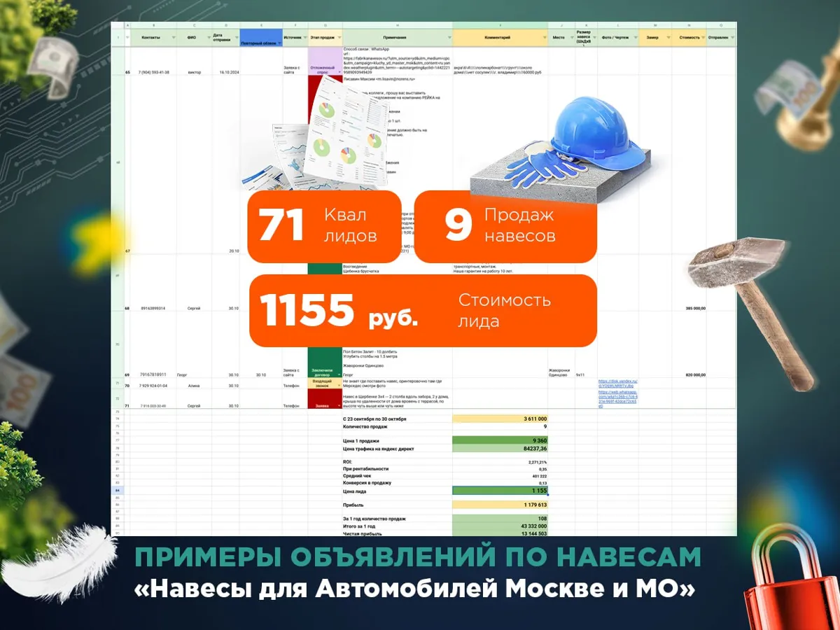The image size is (840, 630).
Task: Click name cell виктор
Action: (194, 72)
